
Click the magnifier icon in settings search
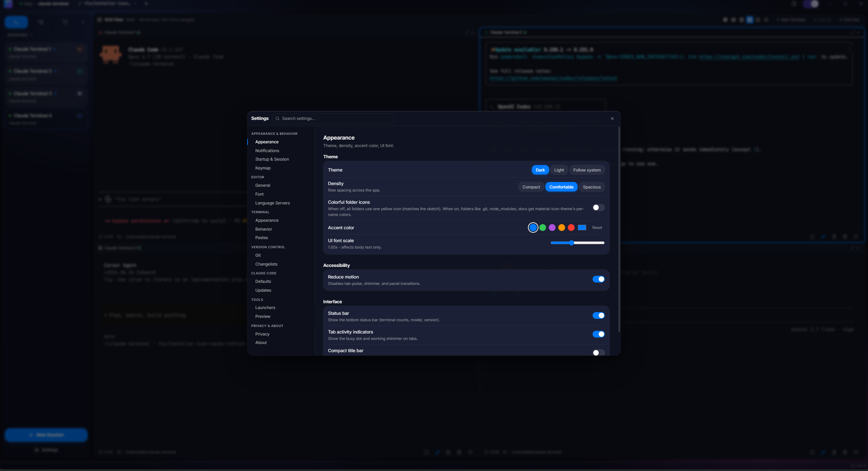pyautogui.click(x=277, y=119)
